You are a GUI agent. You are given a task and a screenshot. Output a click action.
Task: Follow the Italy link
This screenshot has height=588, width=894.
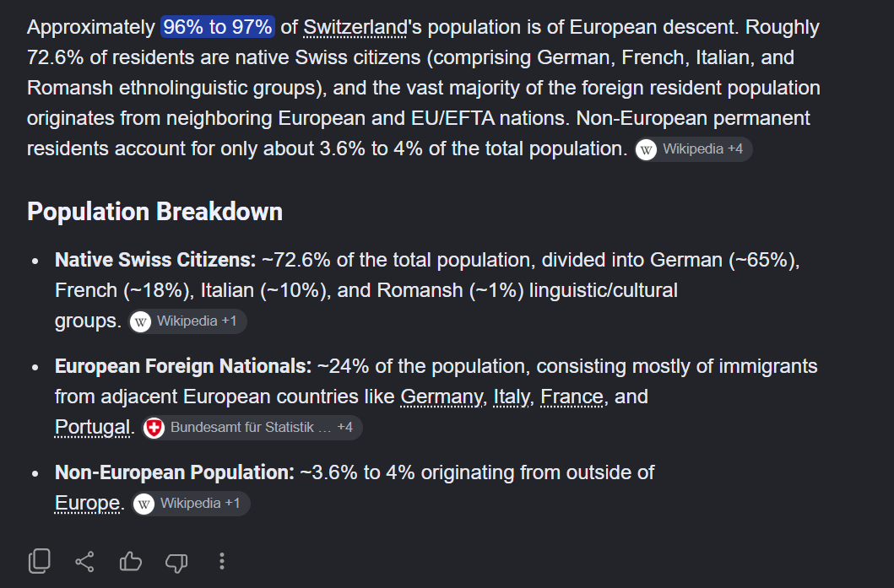pyautogui.click(x=512, y=396)
